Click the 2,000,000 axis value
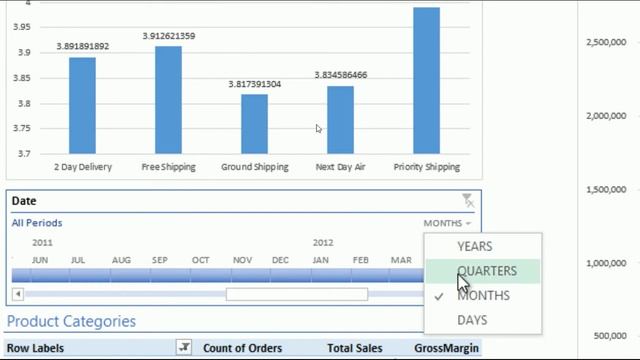The image size is (640, 360). click(x=606, y=116)
